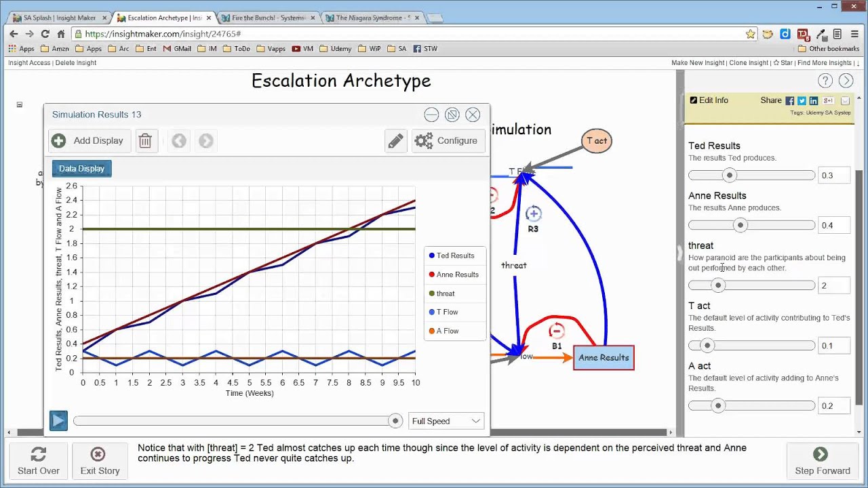Collapse the diagram minus box icon
Image resolution: width=868 pixels, height=488 pixels.
click(x=20, y=104)
